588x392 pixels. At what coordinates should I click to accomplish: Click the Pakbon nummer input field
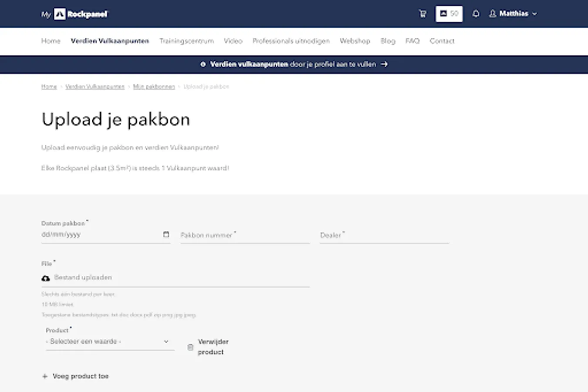pyautogui.click(x=245, y=235)
